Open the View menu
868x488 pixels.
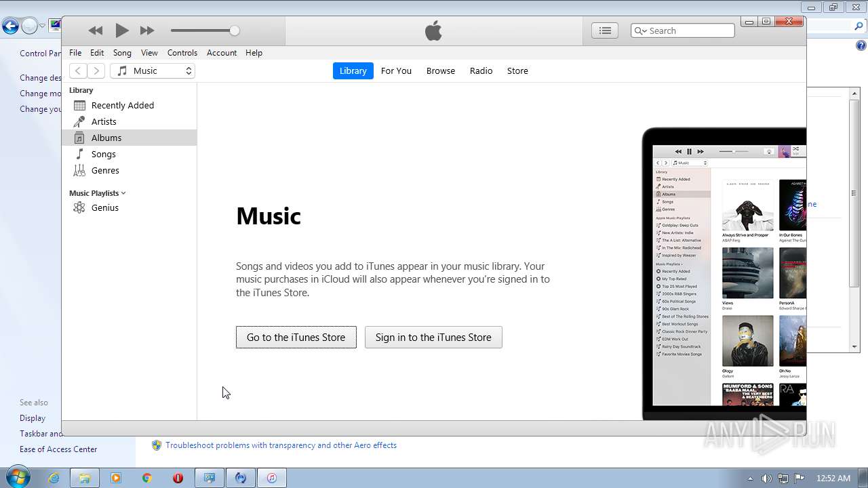[x=149, y=53]
